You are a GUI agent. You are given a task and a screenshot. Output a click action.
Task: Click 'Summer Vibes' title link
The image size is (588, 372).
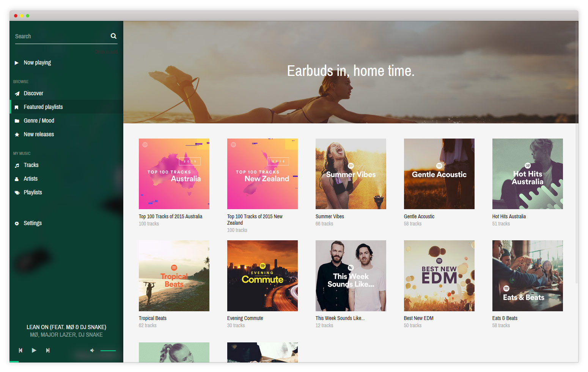pos(330,216)
